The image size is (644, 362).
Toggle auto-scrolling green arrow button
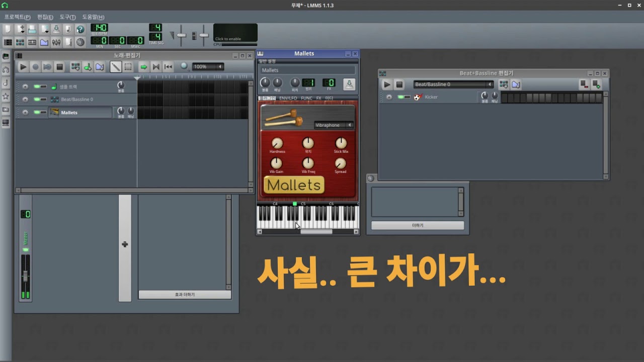coord(144,66)
